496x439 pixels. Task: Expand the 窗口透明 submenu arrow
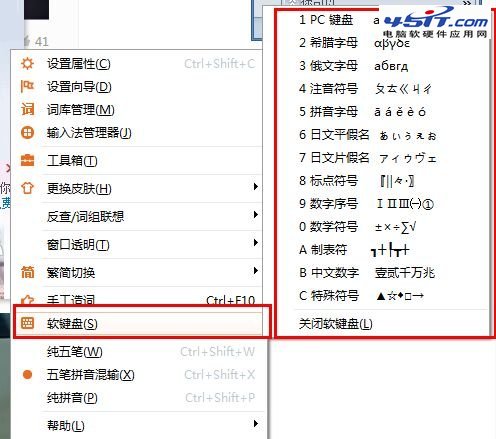[256, 243]
